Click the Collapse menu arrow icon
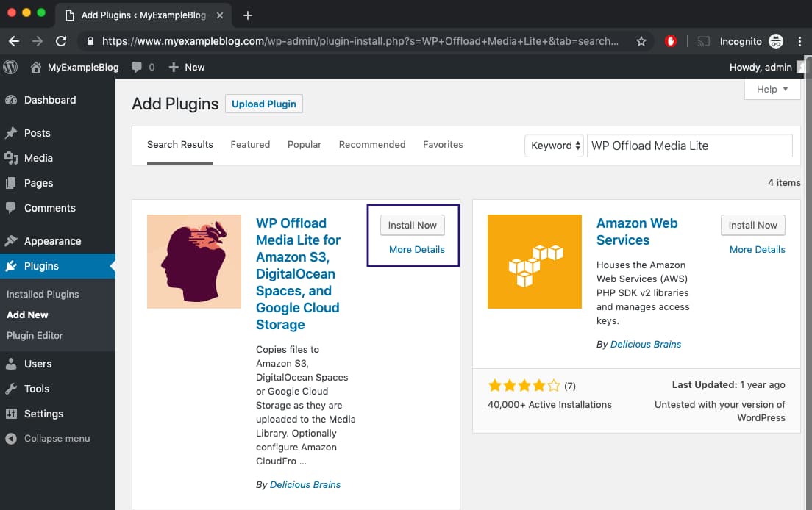The width and height of the screenshot is (812, 510). [11, 438]
